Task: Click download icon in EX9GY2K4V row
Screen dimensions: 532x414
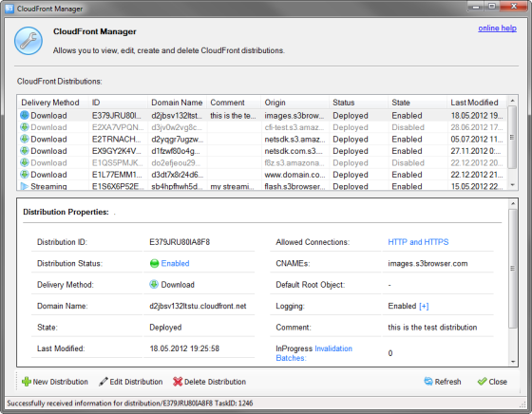Action: tap(25, 151)
